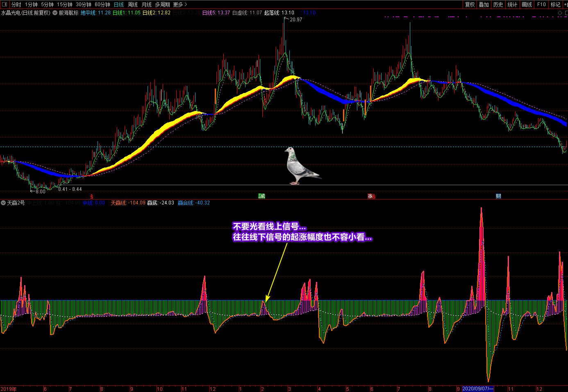
Task: Click the panel layout icon at top-left
Action: click(5, 5)
